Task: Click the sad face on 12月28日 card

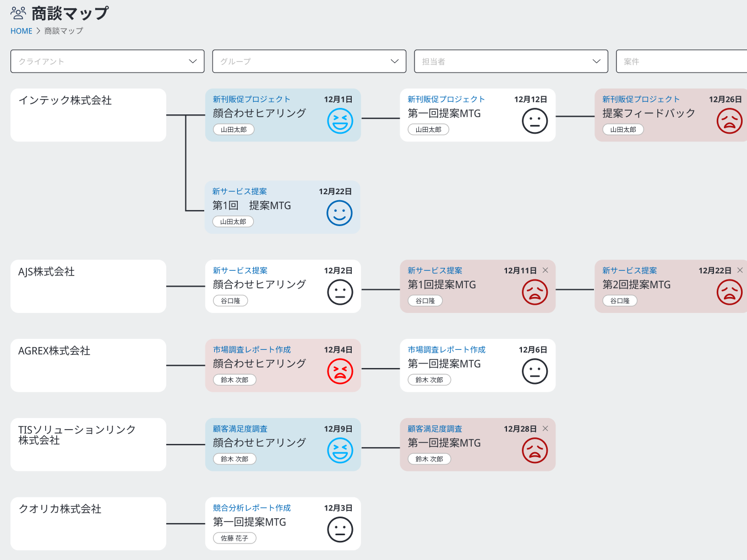Action: (535, 451)
